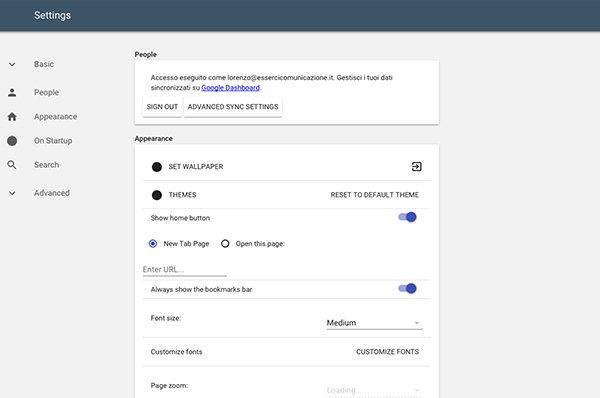600x398 pixels.
Task: Go to Appearance in the sidebar
Action: 55,116
